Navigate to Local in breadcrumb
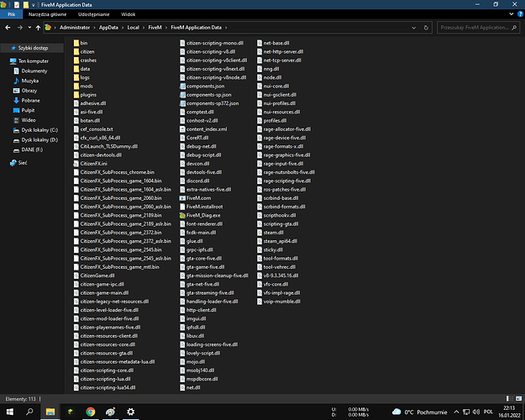Viewport: 525px width, 420px height. click(x=134, y=28)
